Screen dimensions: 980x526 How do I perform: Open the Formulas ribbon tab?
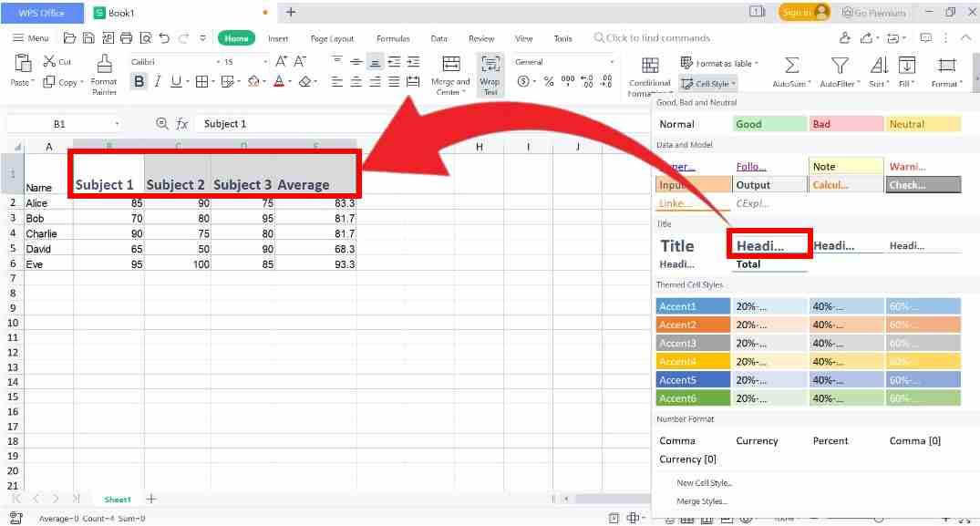pyautogui.click(x=392, y=38)
